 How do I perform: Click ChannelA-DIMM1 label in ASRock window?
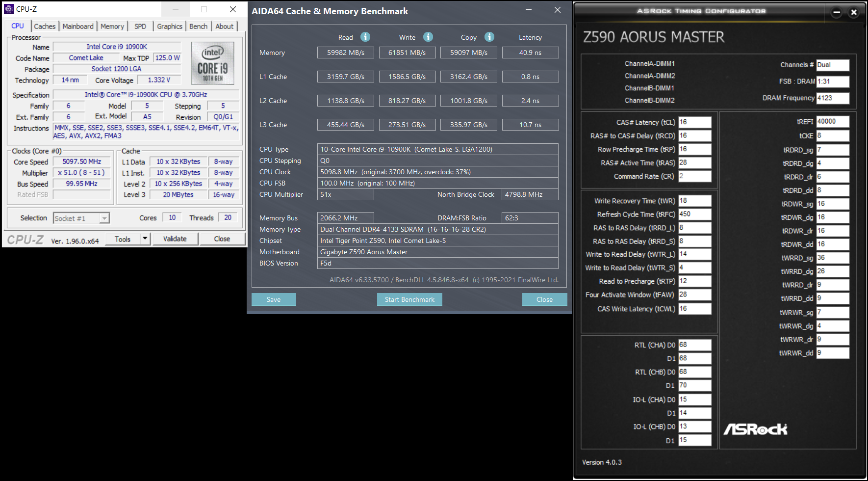[x=650, y=64]
